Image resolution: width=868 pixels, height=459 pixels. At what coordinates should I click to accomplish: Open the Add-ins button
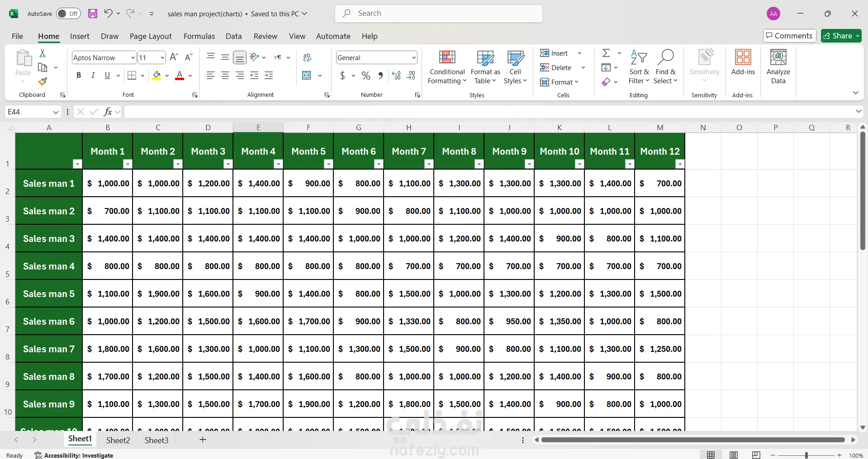(x=743, y=62)
